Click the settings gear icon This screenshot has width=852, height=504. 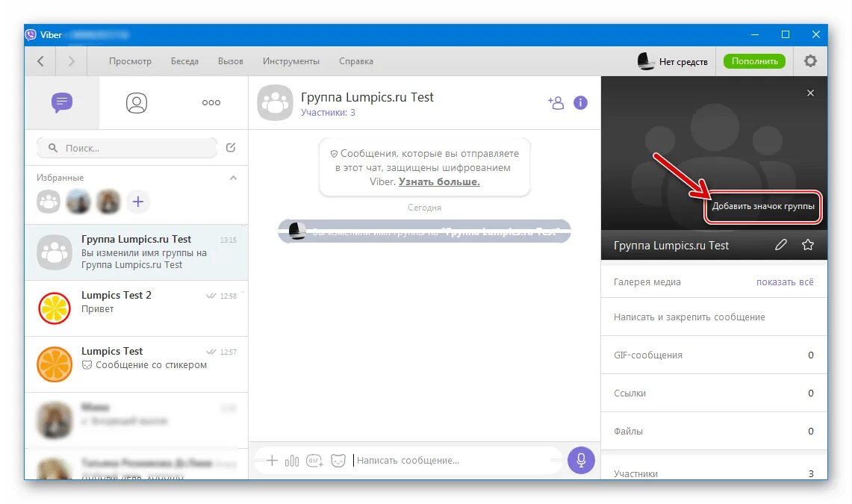click(810, 60)
